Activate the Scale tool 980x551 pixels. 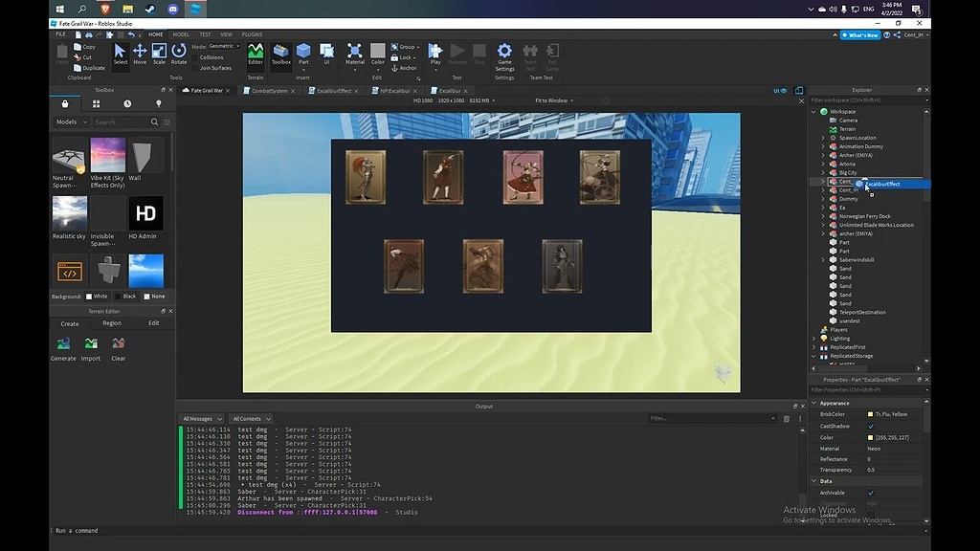click(x=159, y=54)
